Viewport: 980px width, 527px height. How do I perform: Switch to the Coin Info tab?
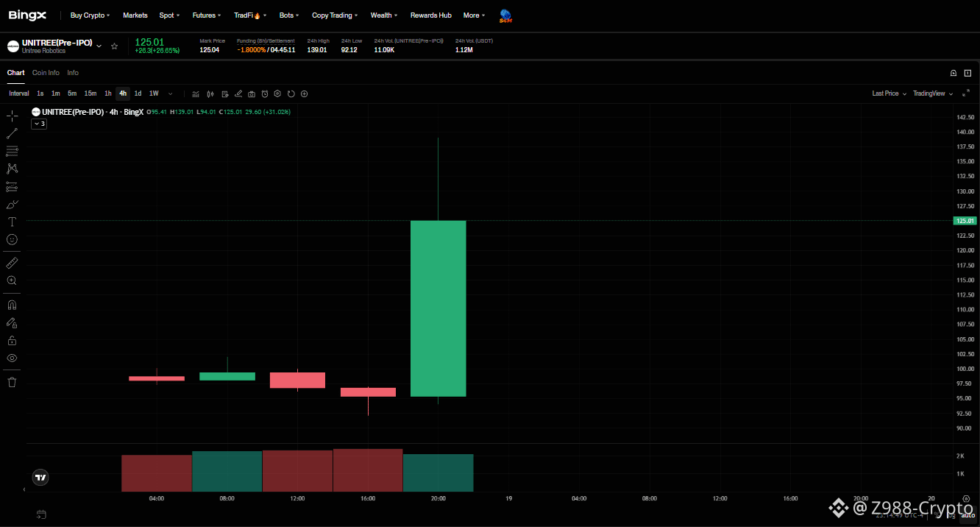(46, 73)
